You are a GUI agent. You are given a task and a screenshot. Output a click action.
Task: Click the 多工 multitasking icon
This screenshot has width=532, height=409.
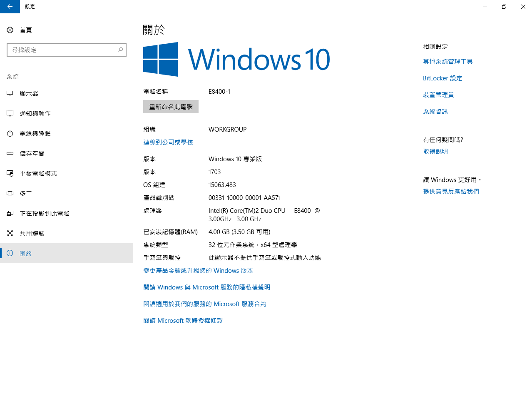click(10, 193)
